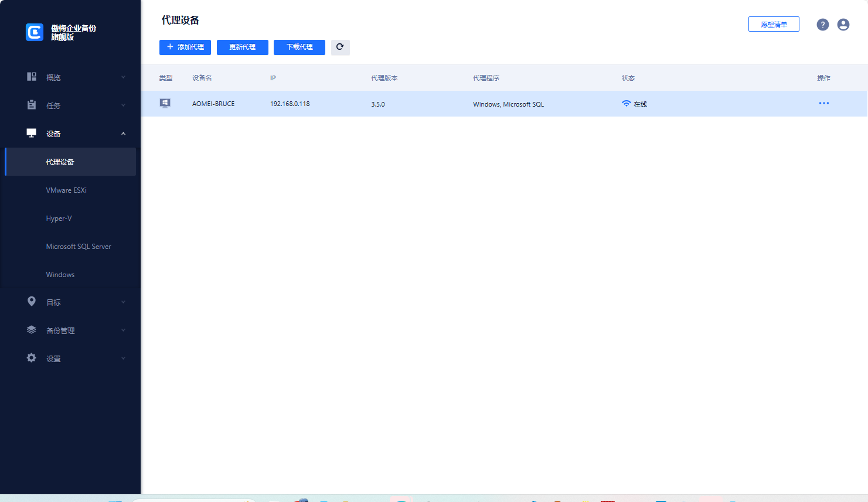Go to Microsoft SQL Server devices
This screenshot has width=868, height=502.
pyautogui.click(x=79, y=247)
